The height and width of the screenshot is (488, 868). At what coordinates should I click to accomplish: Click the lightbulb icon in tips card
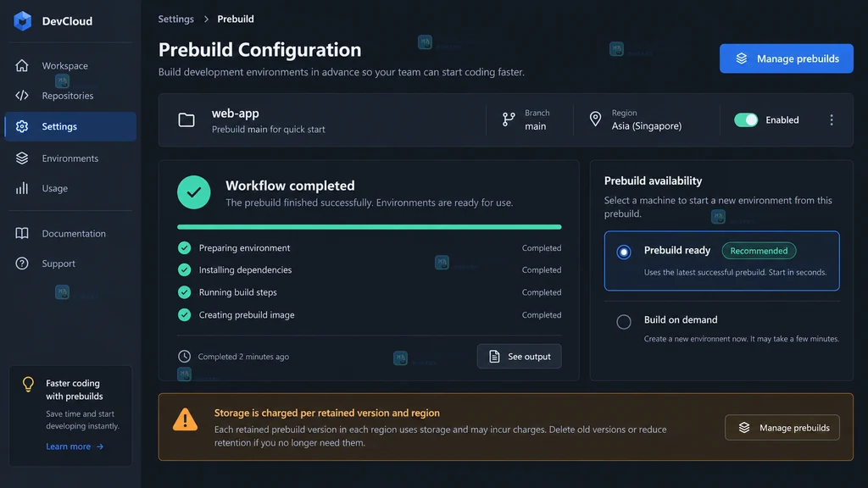(28, 384)
